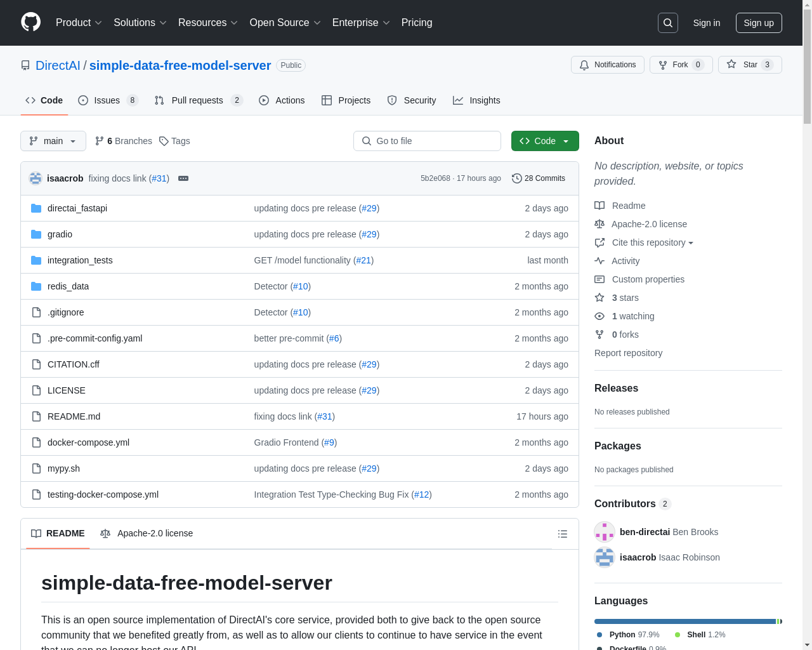Click the Python language bar segment
812x650 pixels.
pyautogui.click(x=685, y=621)
